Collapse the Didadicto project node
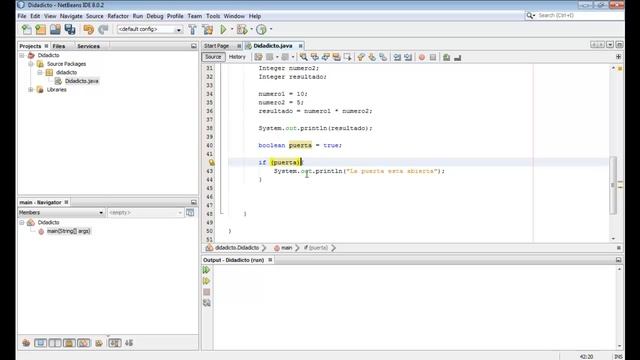Image resolution: width=640 pixels, height=360 pixels. (x=22, y=55)
